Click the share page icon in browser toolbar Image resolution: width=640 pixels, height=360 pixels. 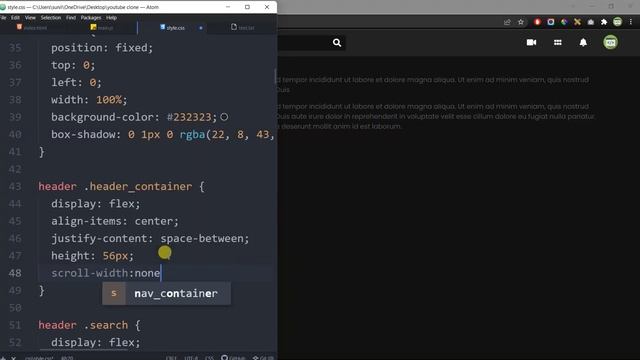(x=507, y=22)
